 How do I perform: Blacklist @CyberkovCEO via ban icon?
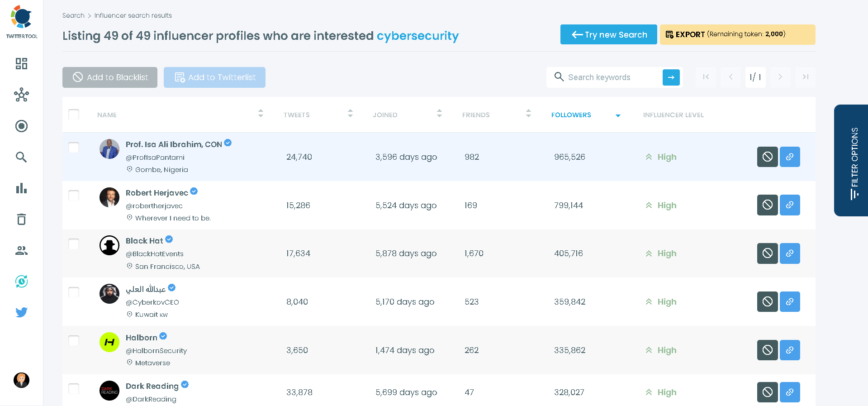pos(767,301)
